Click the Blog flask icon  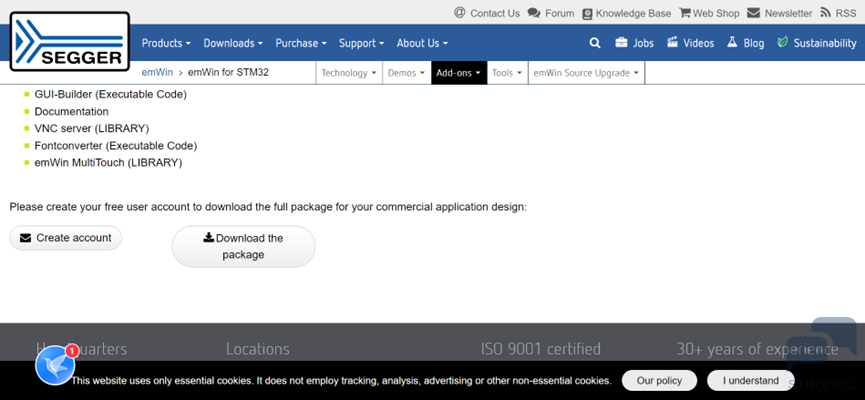[x=732, y=42]
